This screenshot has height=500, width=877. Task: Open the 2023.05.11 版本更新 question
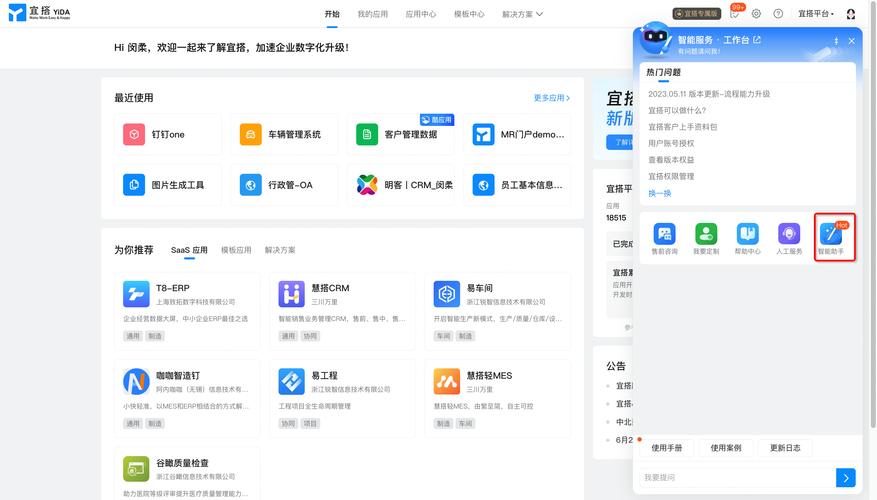click(x=709, y=94)
